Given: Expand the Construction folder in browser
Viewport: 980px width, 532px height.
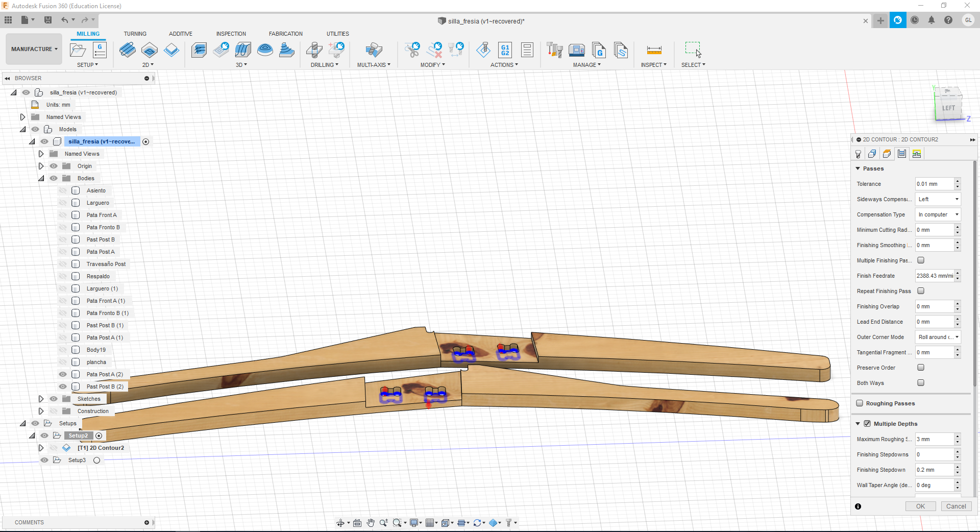Looking at the screenshot, I should (x=41, y=411).
